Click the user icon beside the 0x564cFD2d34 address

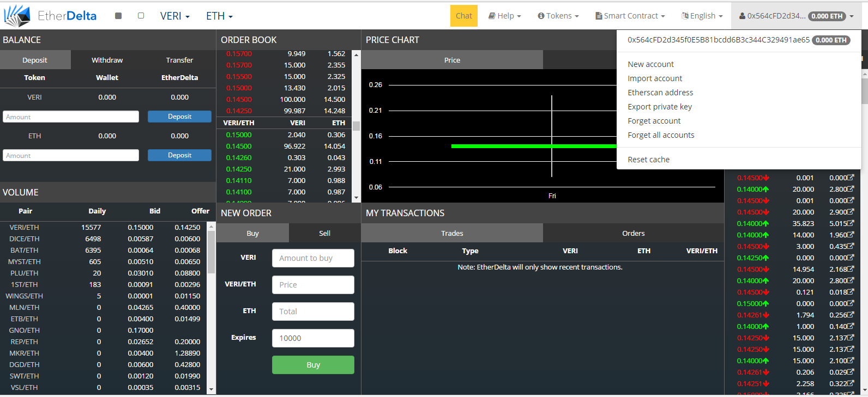point(742,16)
